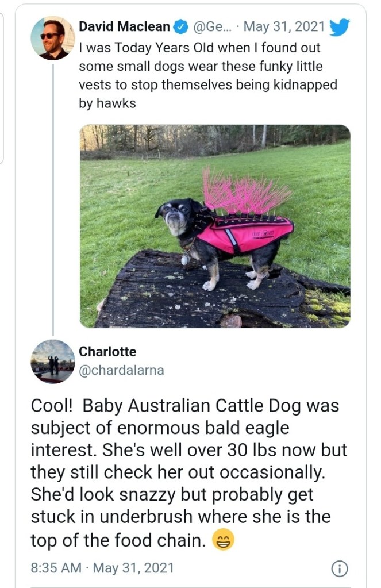
Task: Click the truncated @Ge... handle
Action: [x=213, y=26]
